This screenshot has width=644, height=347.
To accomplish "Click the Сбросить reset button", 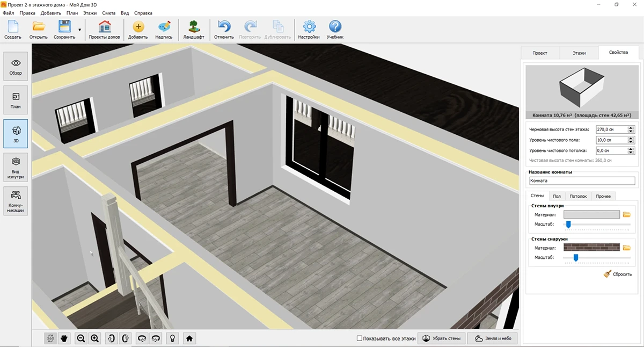I will click(x=618, y=274).
